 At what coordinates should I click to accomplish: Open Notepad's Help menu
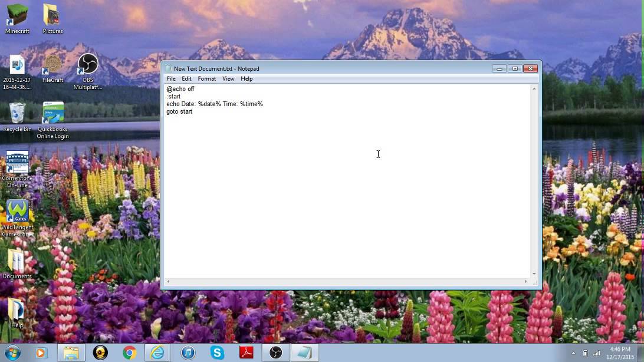[247, 79]
